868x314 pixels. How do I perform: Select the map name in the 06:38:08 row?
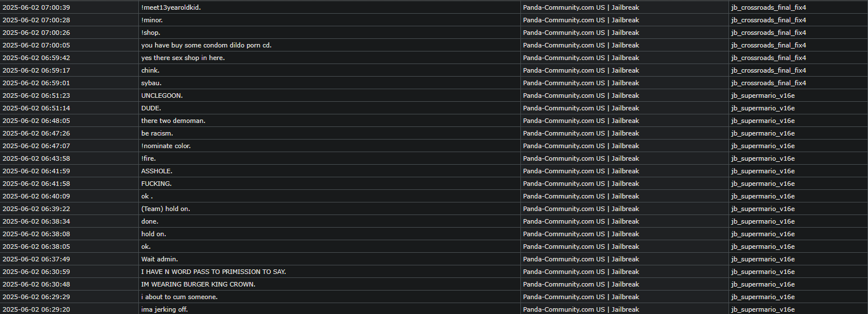763,234
